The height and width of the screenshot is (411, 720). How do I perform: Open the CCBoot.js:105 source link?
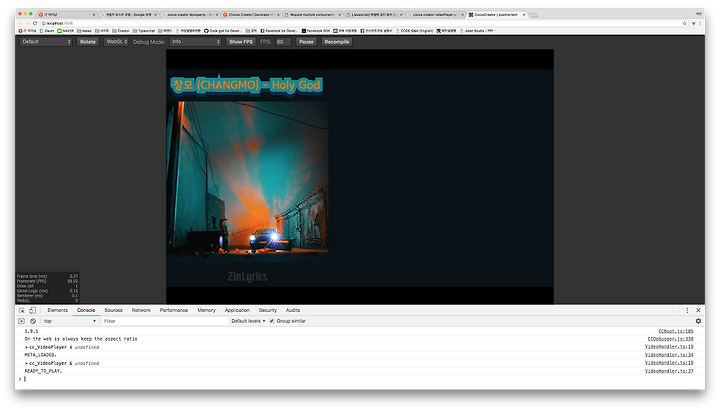(676, 331)
